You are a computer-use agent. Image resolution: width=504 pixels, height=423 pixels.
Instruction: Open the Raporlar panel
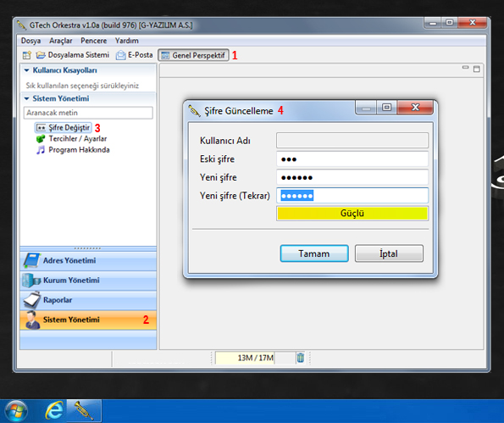(x=88, y=300)
